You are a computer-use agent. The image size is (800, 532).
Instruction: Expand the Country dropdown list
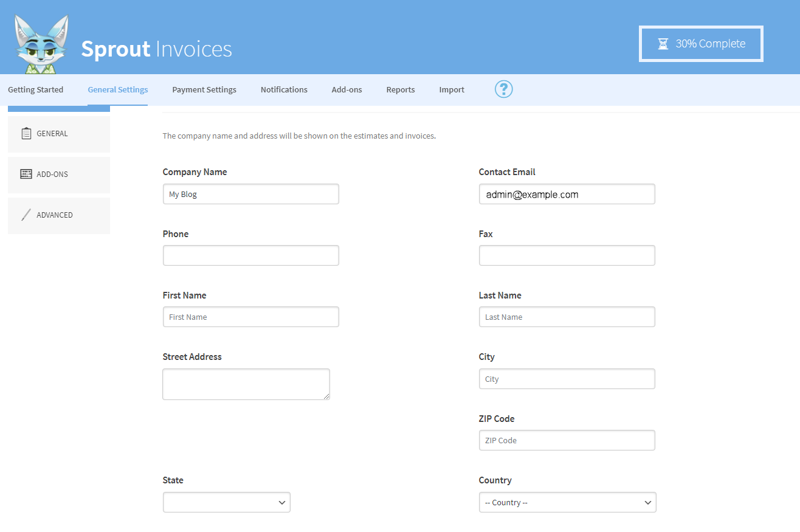tap(567, 502)
